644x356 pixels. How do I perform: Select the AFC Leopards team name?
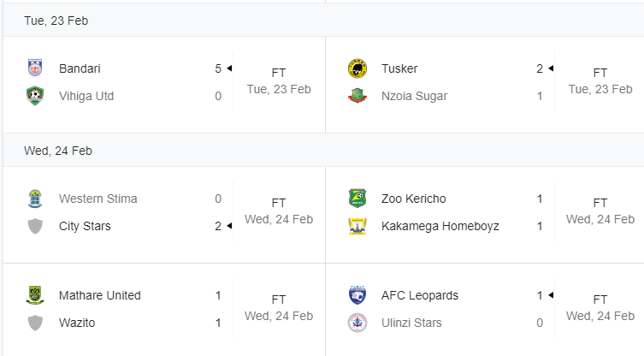420,295
